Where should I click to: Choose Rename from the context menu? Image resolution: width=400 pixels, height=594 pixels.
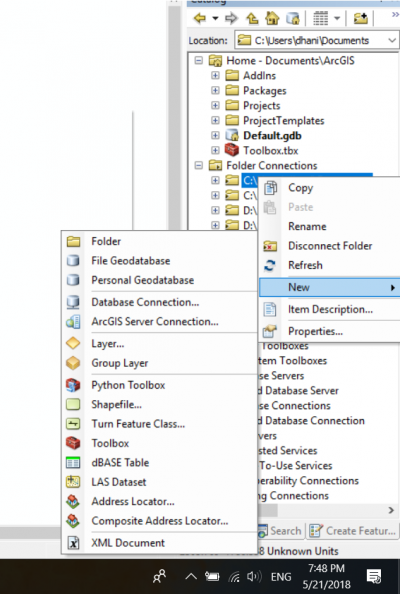click(330, 227)
